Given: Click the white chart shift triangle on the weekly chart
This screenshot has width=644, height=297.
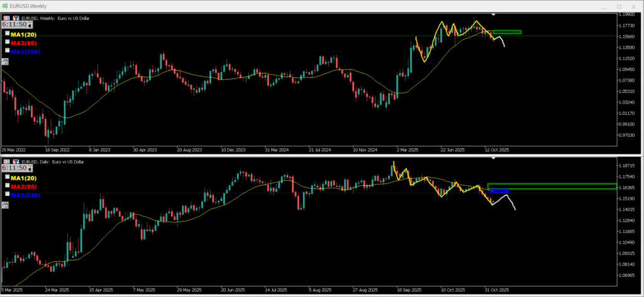Looking at the screenshot, I should (494, 14).
